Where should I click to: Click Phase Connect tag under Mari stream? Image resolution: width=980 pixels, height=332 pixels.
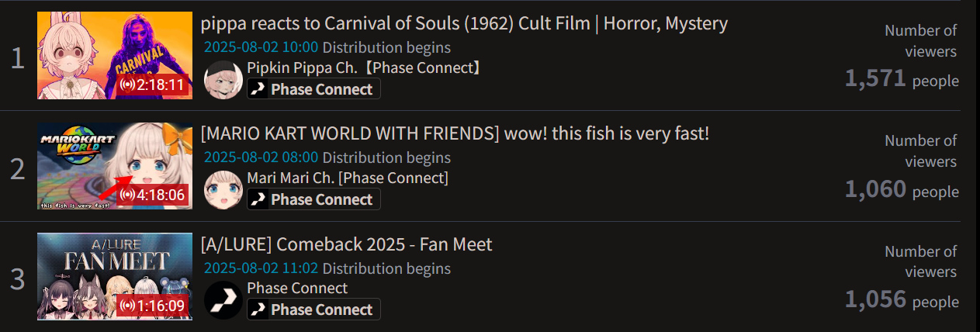click(313, 199)
